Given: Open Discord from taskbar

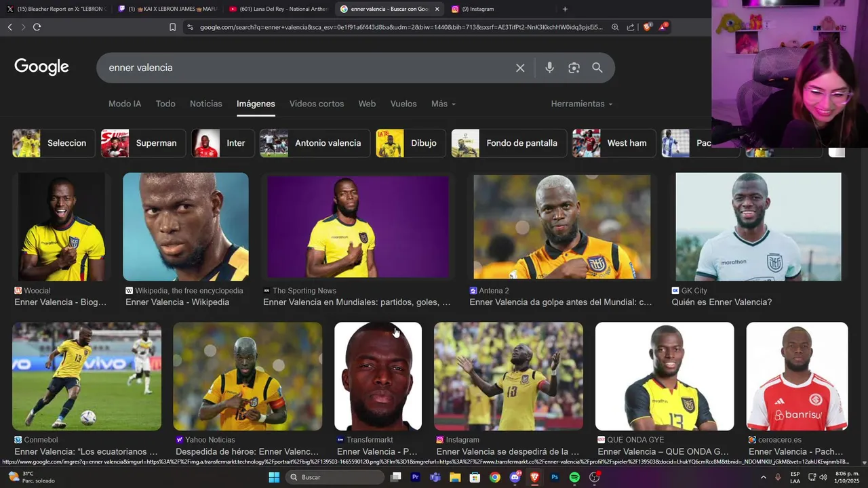Looking at the screenshot, I should (x=515, y=477).
